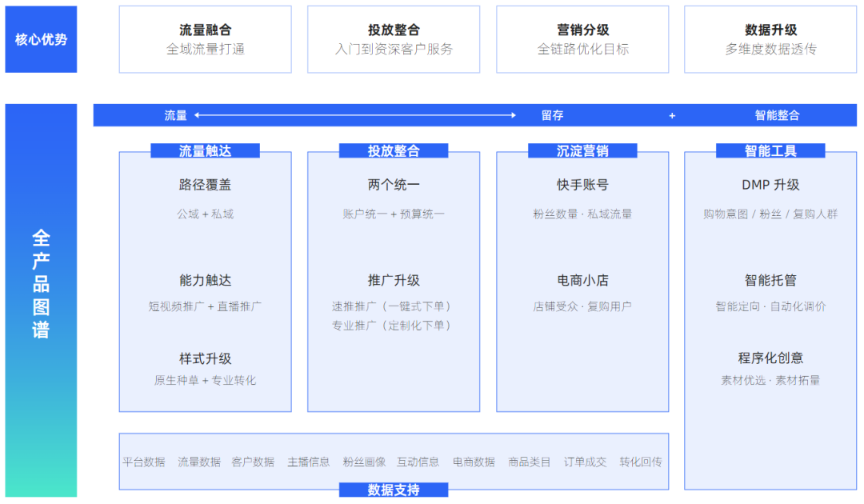Click 店铺受众 · 复购用户 text
864x504 pixels.
[582, 306]
